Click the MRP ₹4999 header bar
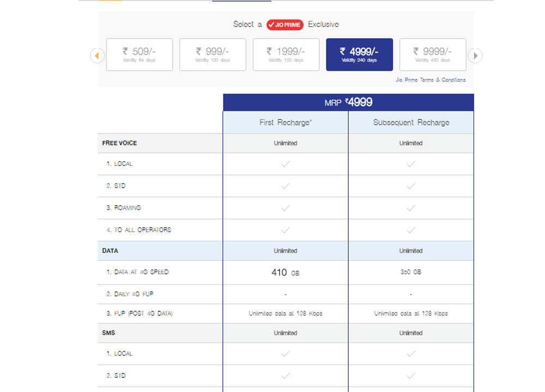Viewport: 545px width, 392px height. (348, 102)
